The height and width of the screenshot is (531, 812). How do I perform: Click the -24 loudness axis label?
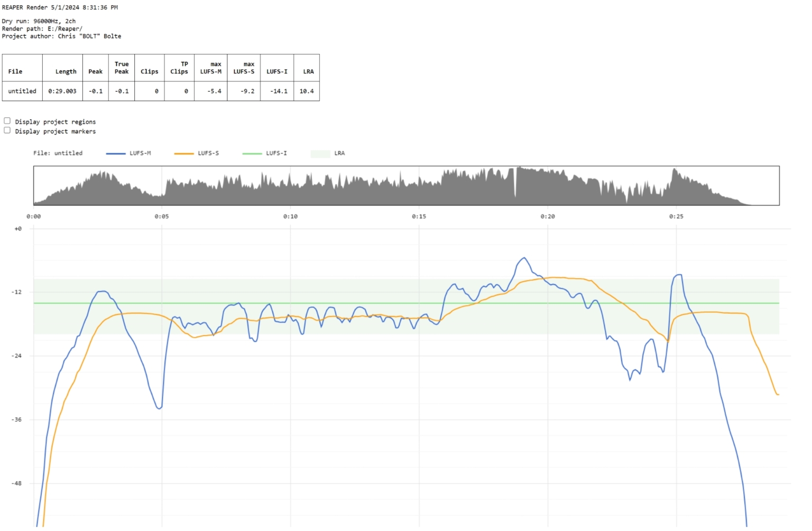tap(17, 356)
